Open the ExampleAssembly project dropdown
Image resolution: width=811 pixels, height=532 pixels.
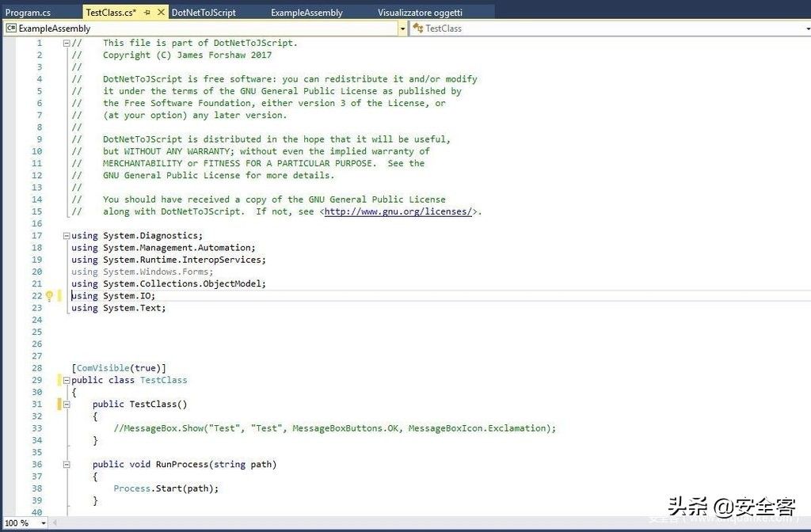[402, 28]
